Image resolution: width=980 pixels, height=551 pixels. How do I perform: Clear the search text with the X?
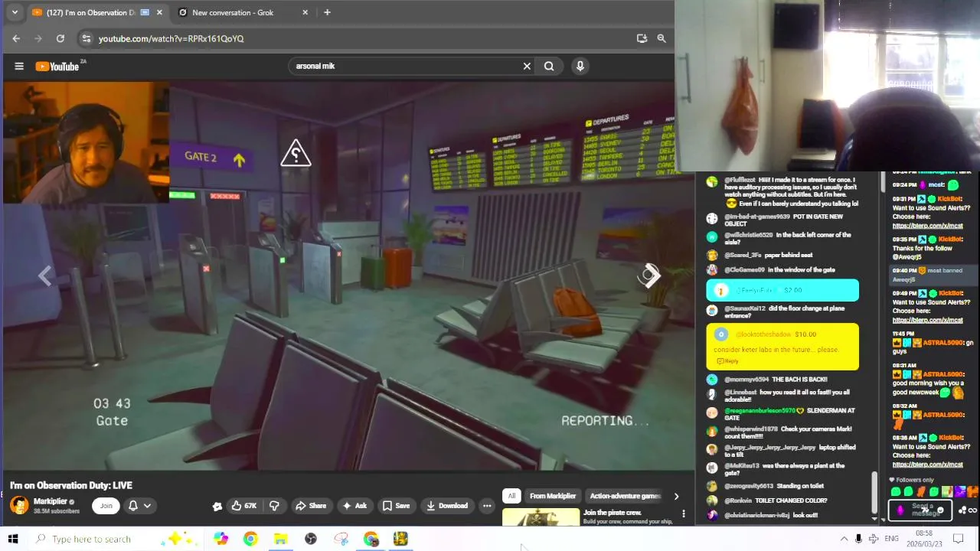[527, 66]
